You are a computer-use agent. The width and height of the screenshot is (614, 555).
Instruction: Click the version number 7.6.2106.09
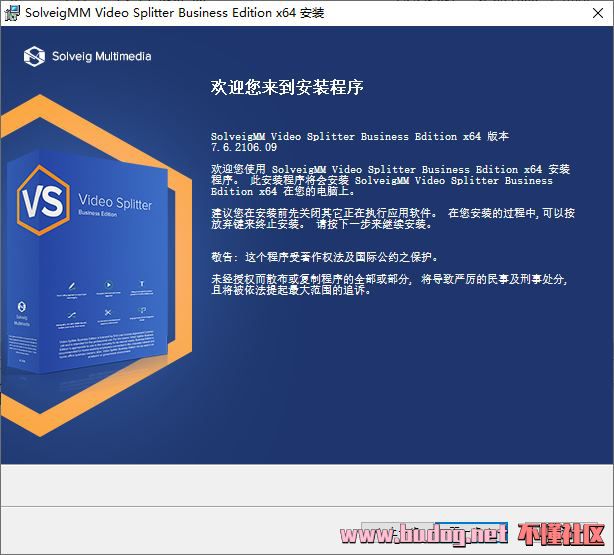tap(244, 147)
